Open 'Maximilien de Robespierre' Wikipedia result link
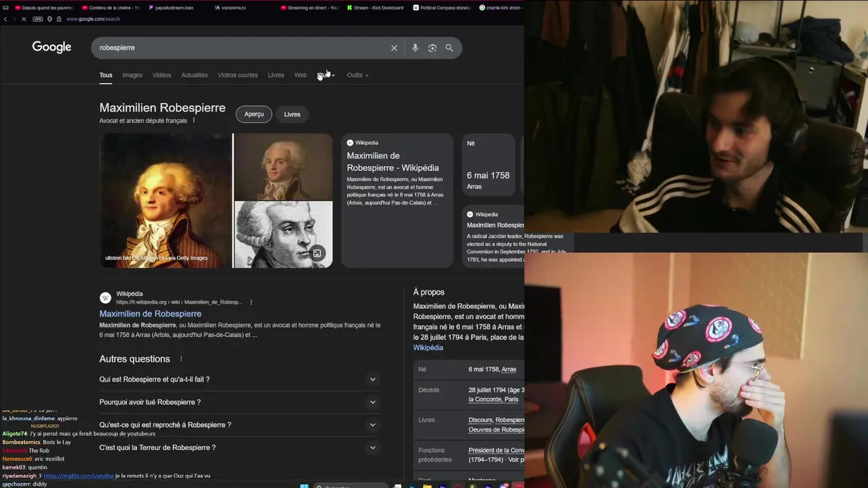 point(150,314)
